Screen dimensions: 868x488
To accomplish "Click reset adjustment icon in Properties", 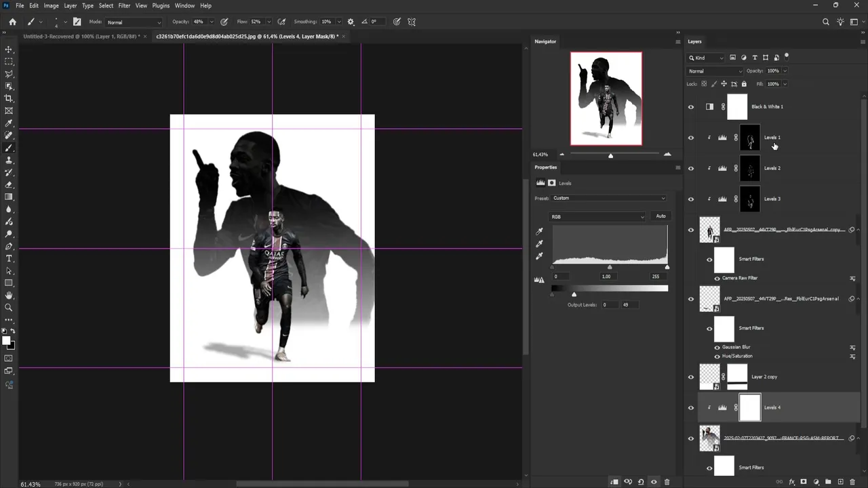I will (x=641, y=482).
